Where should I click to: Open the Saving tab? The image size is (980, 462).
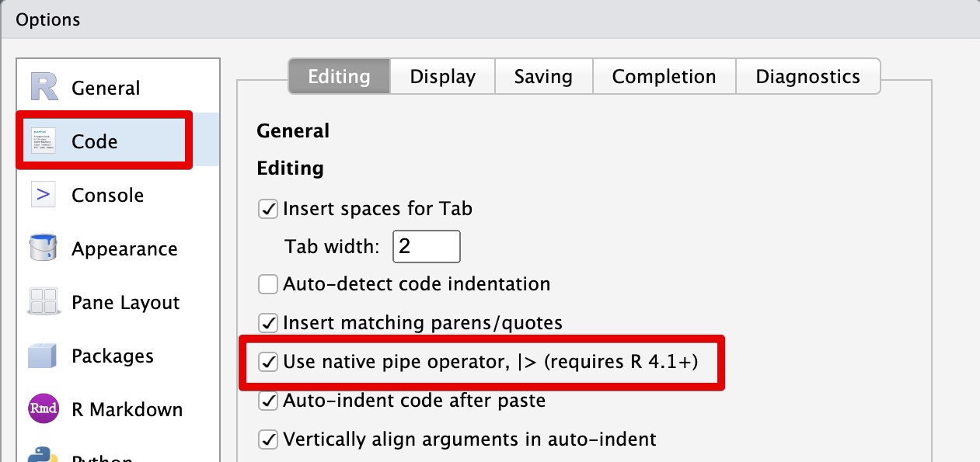point(543,76)
